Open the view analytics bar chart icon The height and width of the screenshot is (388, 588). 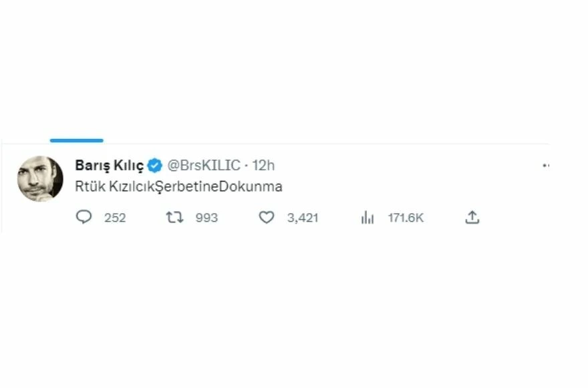point(367,218)
